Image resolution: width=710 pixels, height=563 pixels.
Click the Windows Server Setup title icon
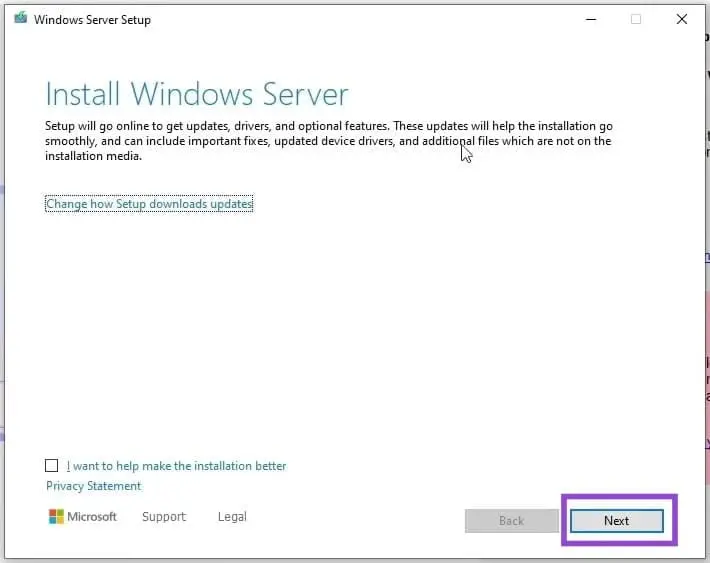click(20, 19)
